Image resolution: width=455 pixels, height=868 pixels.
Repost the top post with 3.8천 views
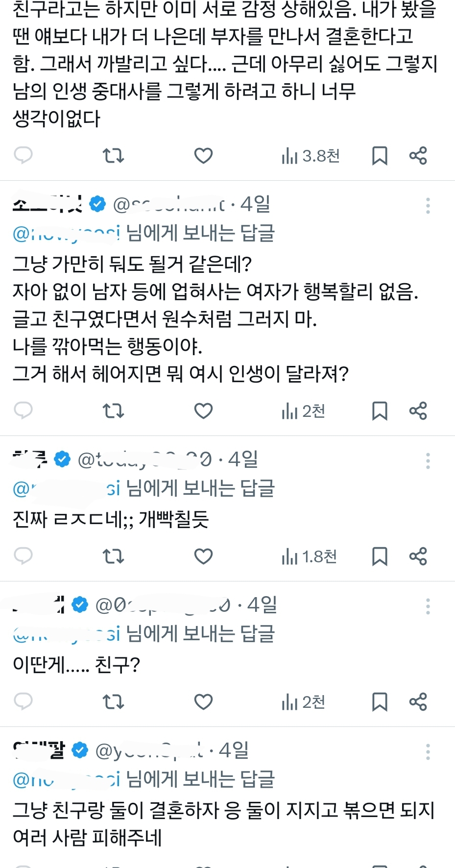click(113, 156)
